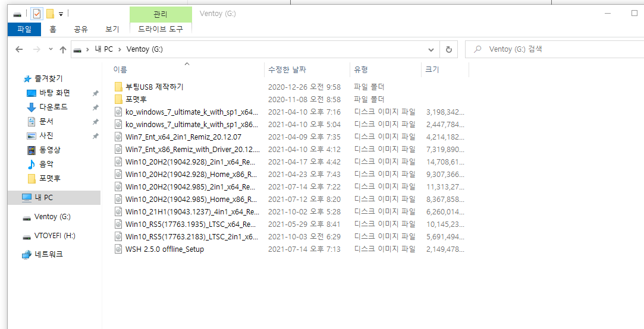Select Win7_Ent_x64_2in1_Remiz_20.12.07 disc image icon

118,137
